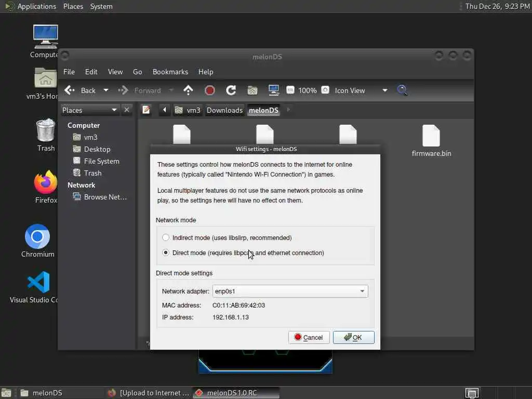This screenshot has height=399, width=532.
Task: Select Trash in Places sidebar
Action: (x=92, y=173)
